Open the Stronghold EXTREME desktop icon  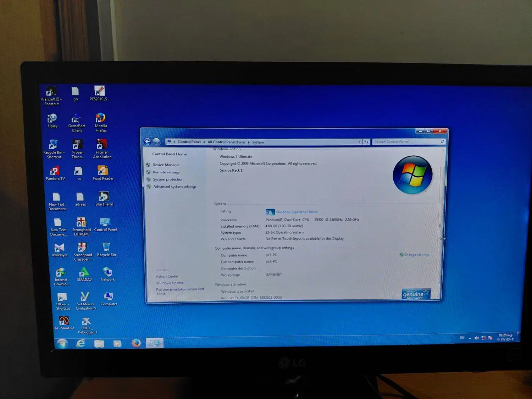point(82,227)
